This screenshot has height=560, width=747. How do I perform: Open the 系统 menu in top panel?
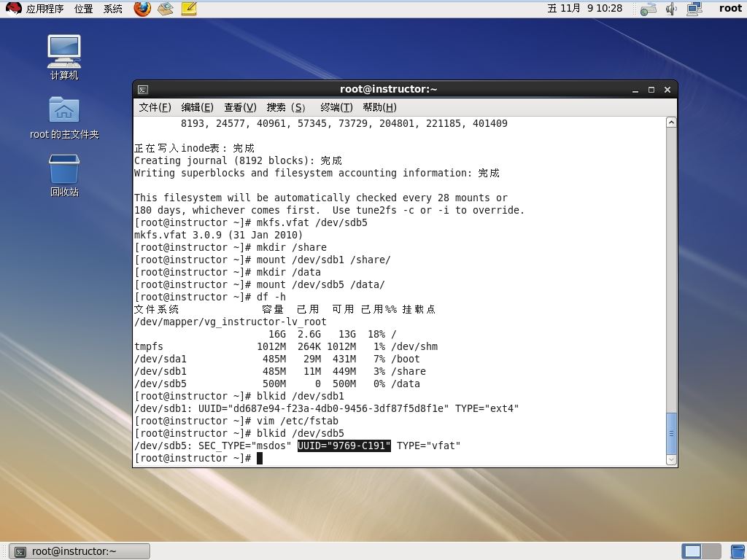(113, 9)
